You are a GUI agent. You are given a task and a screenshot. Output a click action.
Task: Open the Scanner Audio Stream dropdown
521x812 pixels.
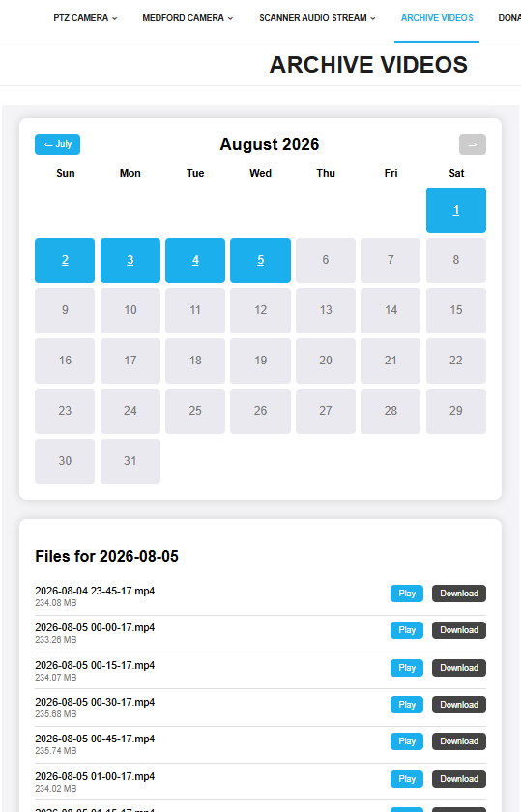(x=317, y=18)
